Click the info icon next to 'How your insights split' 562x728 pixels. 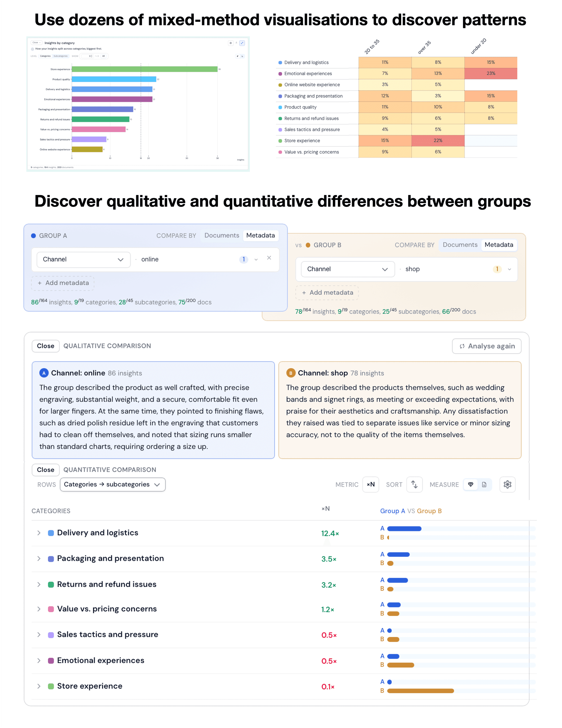(32, 49)
